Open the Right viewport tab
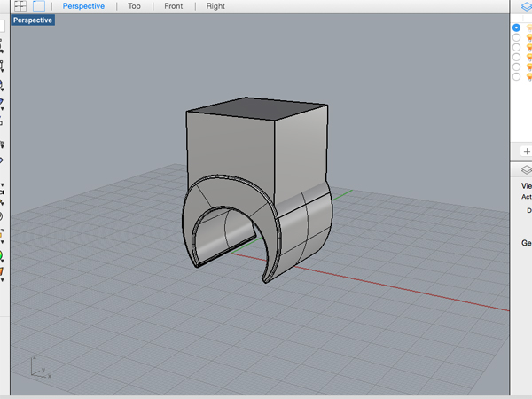Screen dimensions: 532x399 point(215,6)
